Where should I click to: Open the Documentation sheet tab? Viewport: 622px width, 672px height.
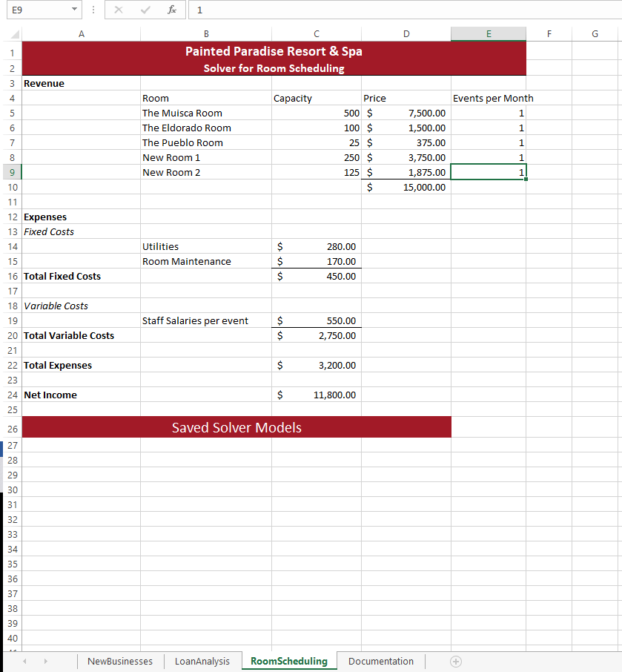tap(380, 661)
